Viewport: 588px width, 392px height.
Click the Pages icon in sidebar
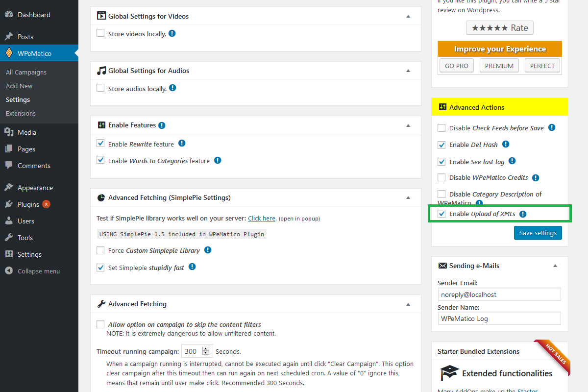pos(9,149)
